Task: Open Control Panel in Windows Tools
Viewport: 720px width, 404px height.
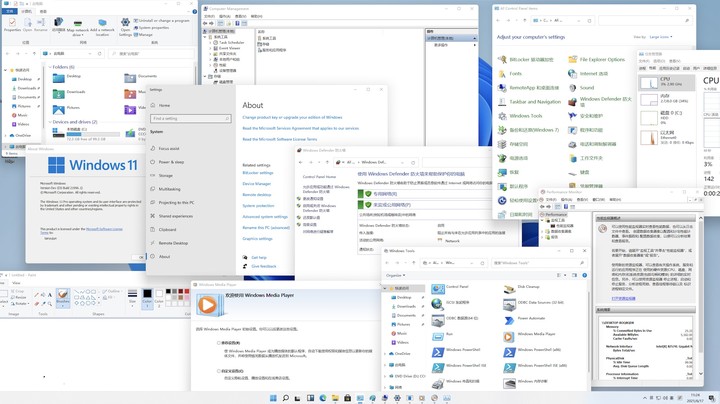Action: click(439, 289)
